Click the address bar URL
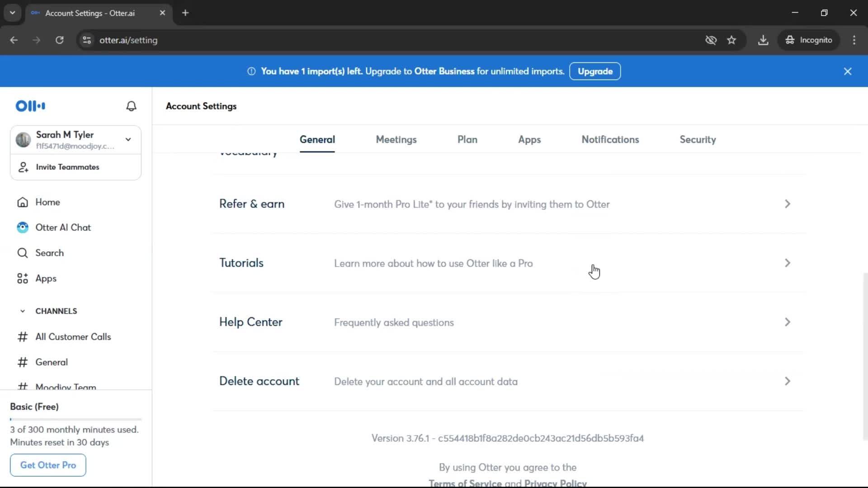The width and height of the screenshot is (868, 488). tap(128, 40)
